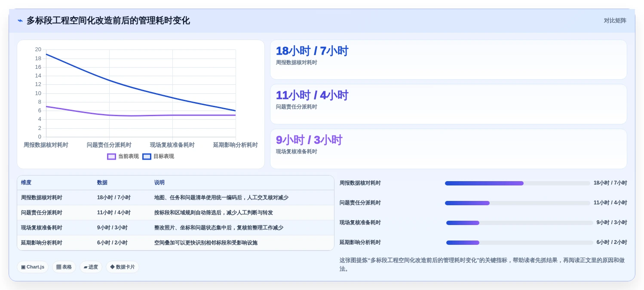Click the 当前表现 legend label
This screenshot has height=290, width=644.
tap(128, 157)
